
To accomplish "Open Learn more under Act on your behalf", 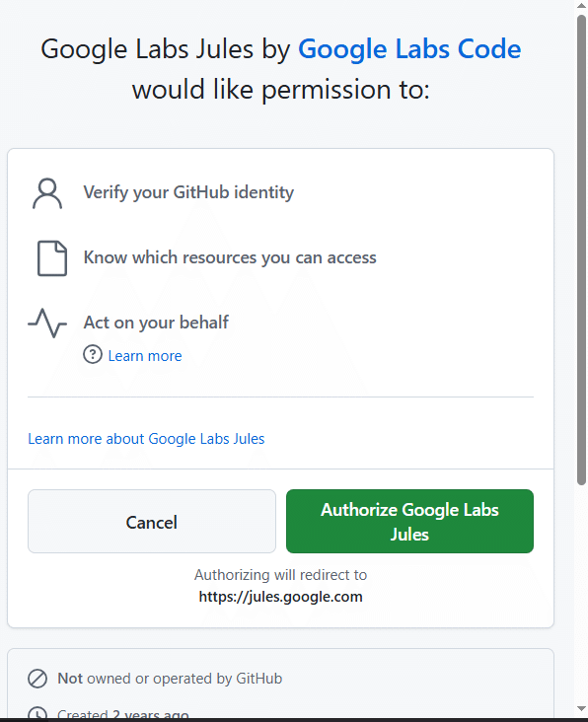I will point(145,356).
